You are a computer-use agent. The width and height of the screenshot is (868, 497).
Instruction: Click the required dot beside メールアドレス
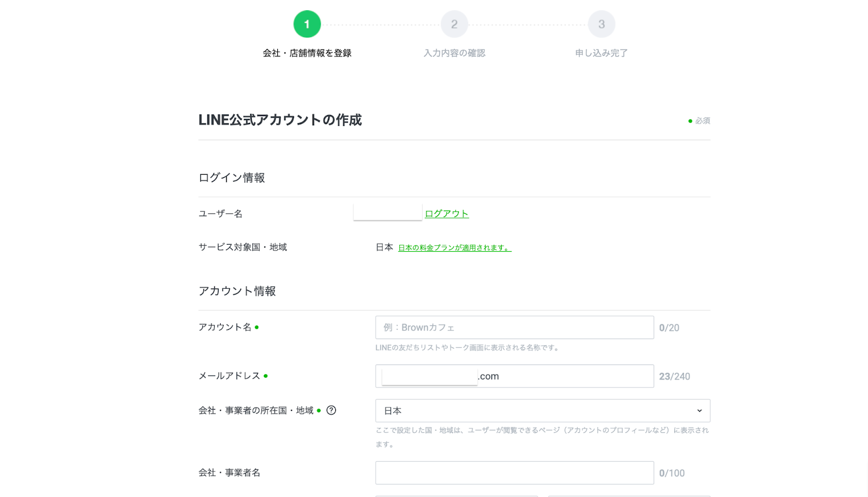(265, 376)
